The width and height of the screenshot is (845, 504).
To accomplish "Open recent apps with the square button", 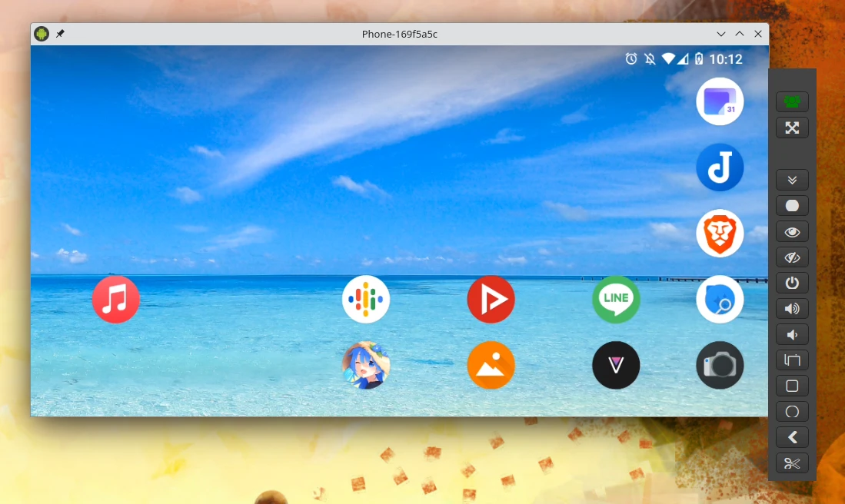I will pyautogui.click(x=792, y=386).
